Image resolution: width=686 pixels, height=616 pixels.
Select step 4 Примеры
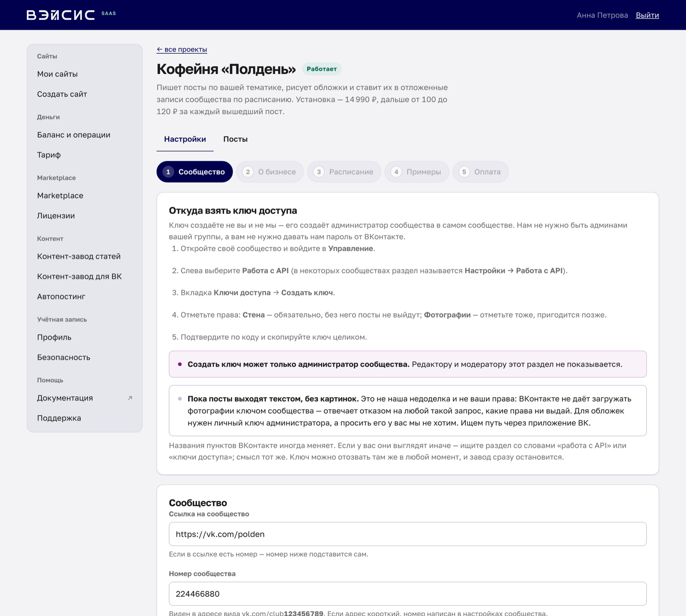pyautogui.click(x=417, y=172)
